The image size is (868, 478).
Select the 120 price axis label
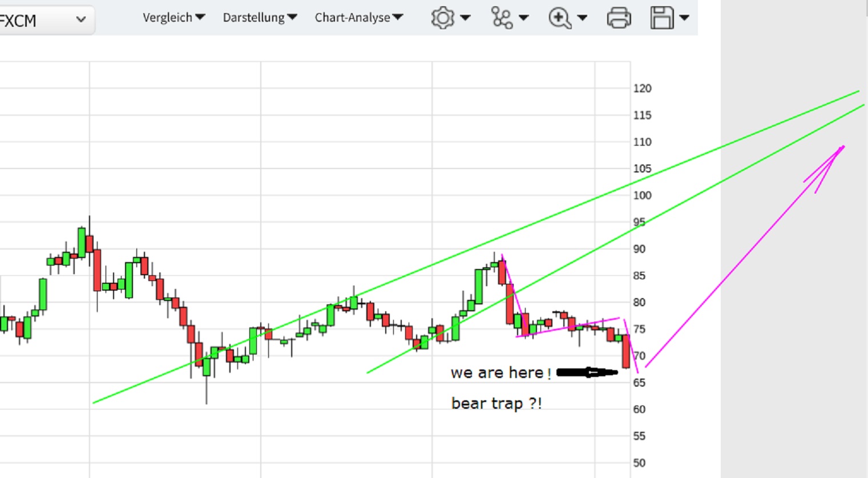pos(642,89)
